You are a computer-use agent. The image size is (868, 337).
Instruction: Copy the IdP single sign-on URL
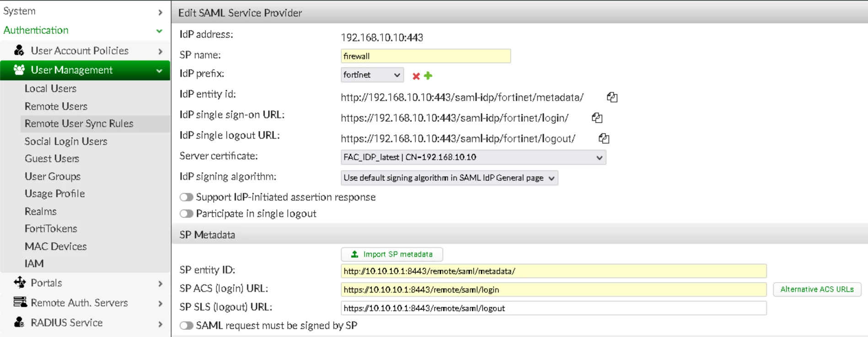(x=597, y=118)
